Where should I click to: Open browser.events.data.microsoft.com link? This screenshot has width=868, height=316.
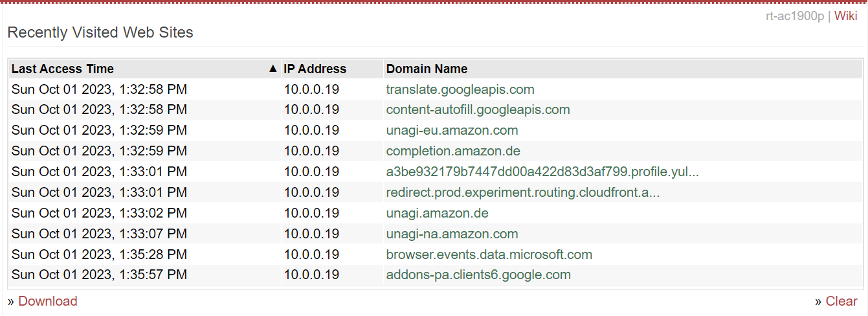[x=489, y=255]
